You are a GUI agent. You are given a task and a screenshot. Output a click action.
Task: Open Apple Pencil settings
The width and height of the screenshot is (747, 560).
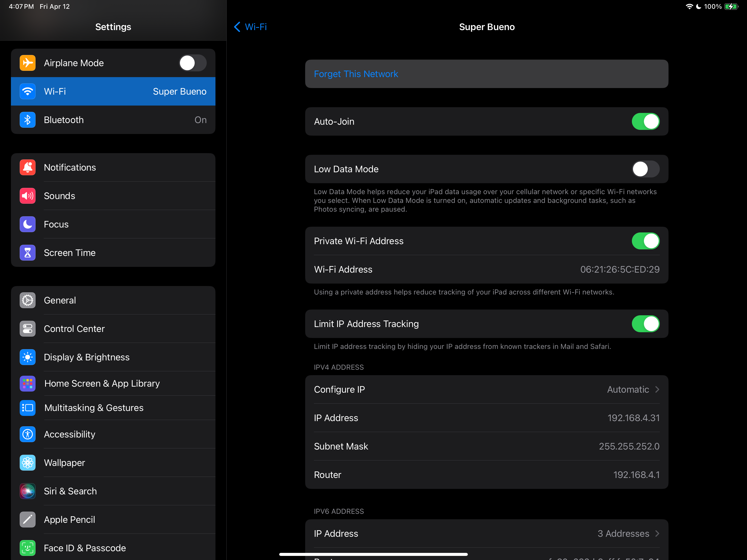pyautogui.click(x=113, y=520)
